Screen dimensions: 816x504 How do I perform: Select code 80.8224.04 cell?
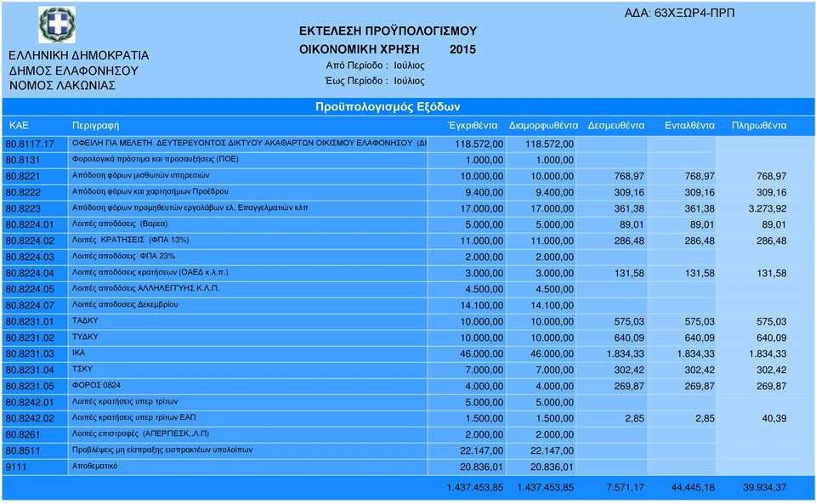click(34, 273)
